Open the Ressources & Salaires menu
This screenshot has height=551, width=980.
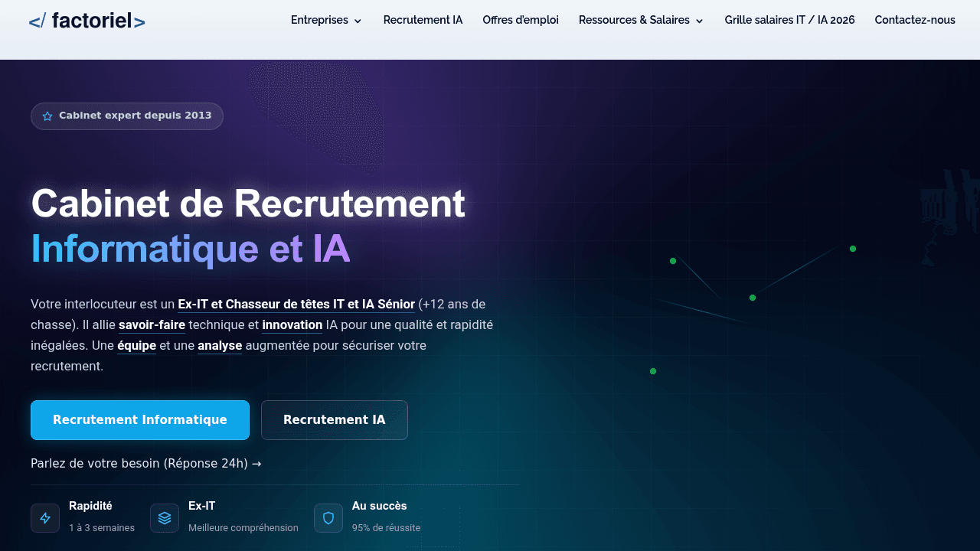pyautogui.click(x=642, y=20)
